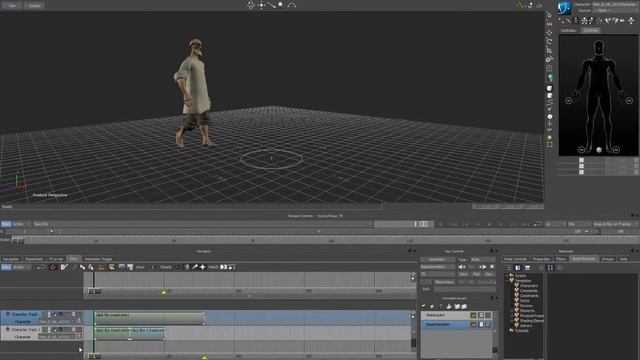
Task: Open the BaseAnimation layer dropdown in Key Controls
Action: click(x=438, y=267)
